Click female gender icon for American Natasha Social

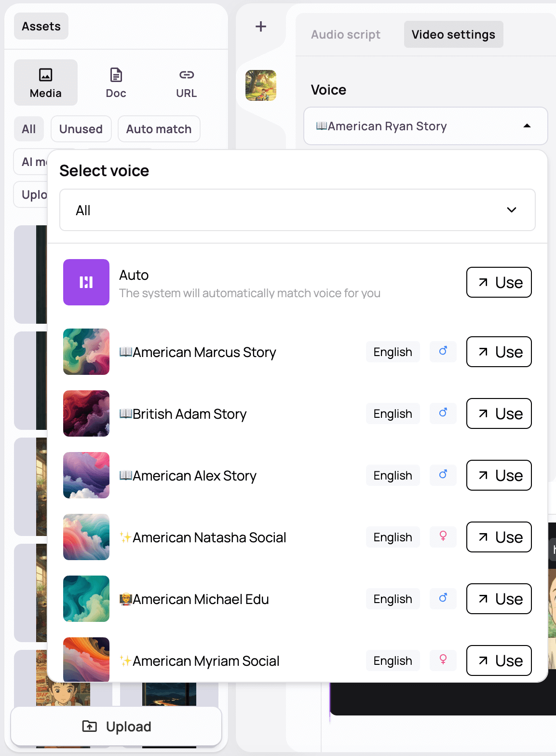pyautogui.click(x=443, y=537)
